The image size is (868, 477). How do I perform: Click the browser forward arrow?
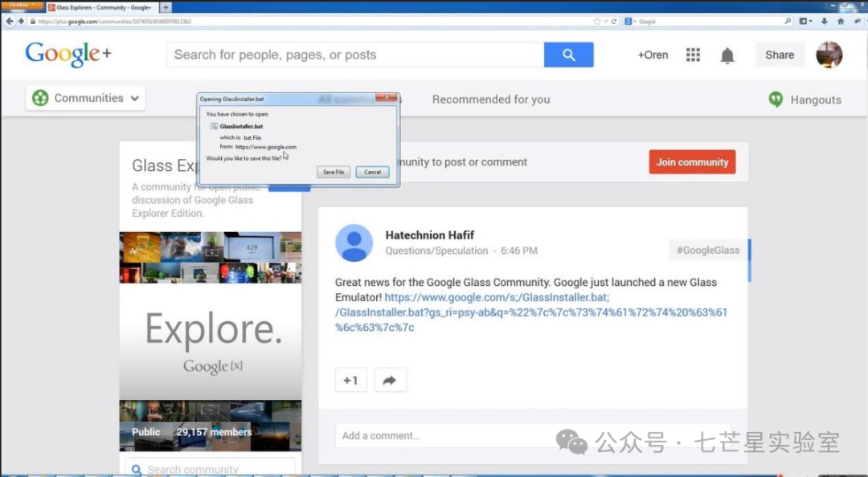[x=21, y=21]
